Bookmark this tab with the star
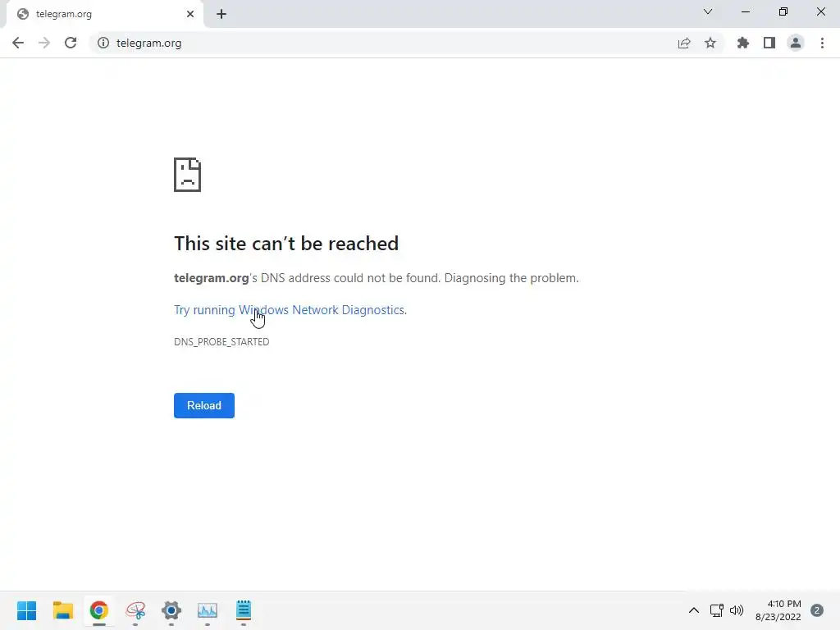This screenshot has height=630, width=840. click(710, 43)
